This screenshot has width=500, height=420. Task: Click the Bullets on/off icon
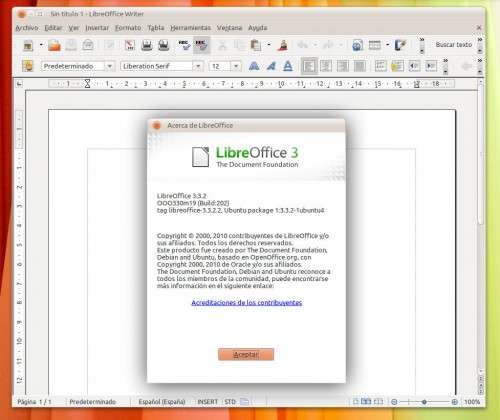(x=397, y=66)
